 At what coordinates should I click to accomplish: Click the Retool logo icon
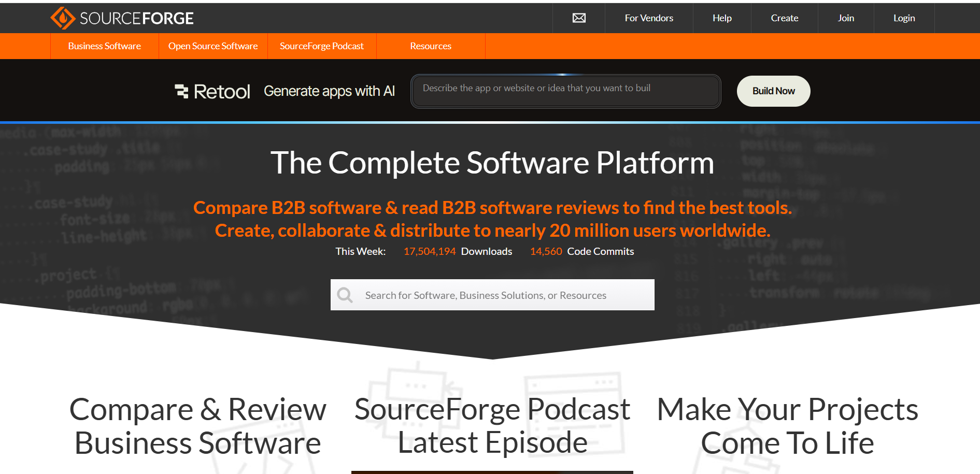pyautogui.click(x=181, y=91)
